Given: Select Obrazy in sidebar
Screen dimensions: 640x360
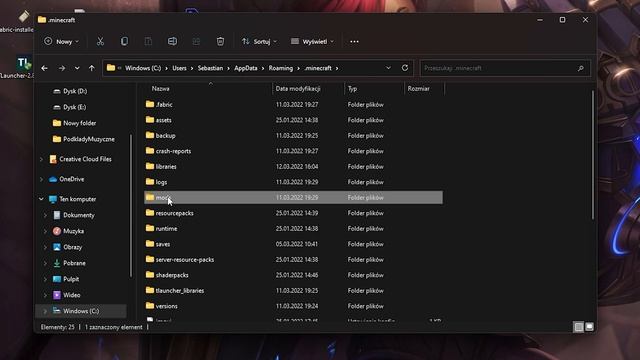Looking at the screenshot, I should (73, 247).
